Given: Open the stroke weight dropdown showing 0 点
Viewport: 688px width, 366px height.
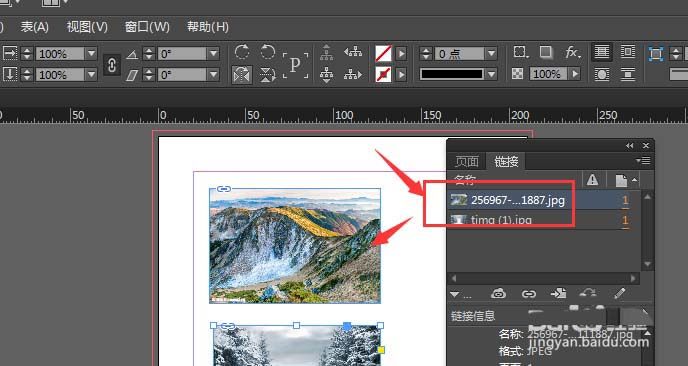Looking at the screenshot, I should pos(491,54).
